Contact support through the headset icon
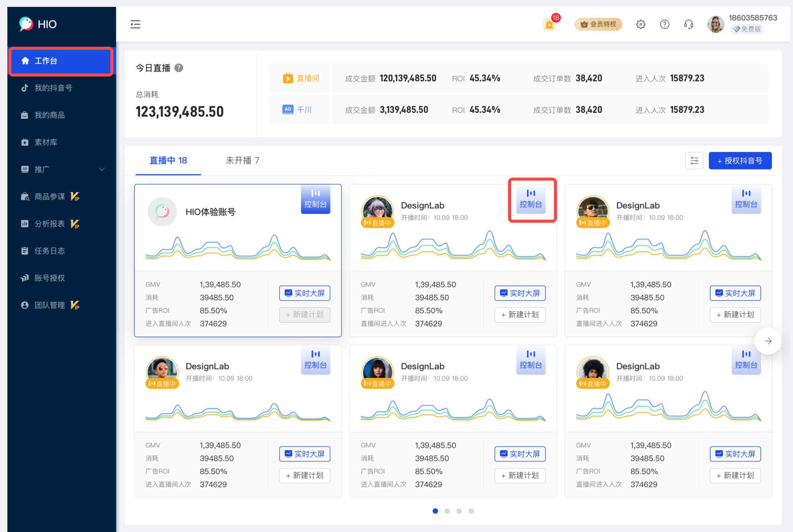Image resolution: width=793 pixels, height=532 pixels. (x=688, y=24)
